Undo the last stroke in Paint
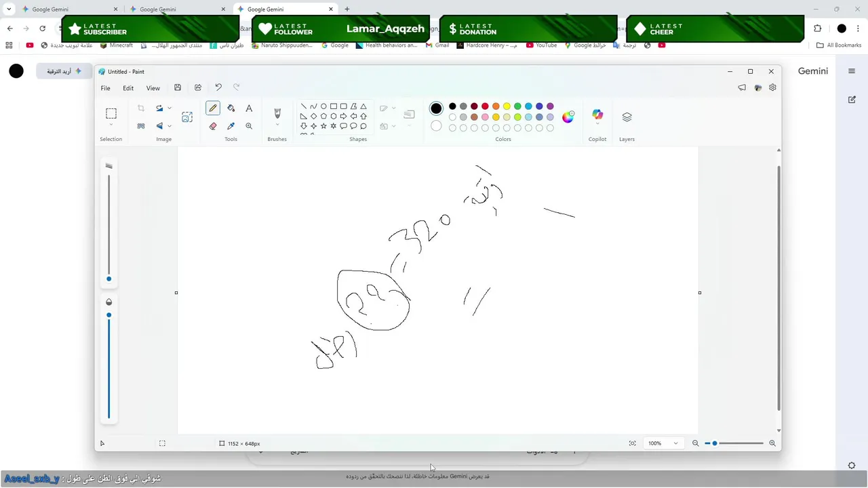 tap(218, 87)
